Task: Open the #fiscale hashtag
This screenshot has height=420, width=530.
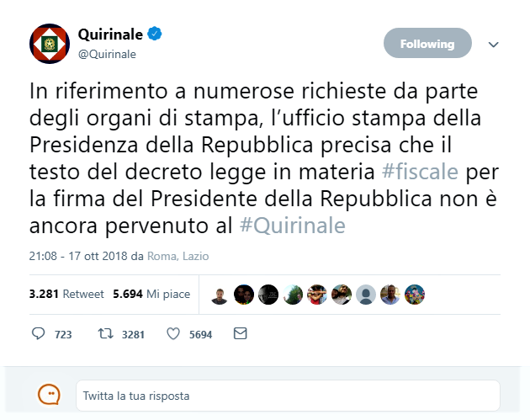Action: pyautogui.click(x=420, y=173)
